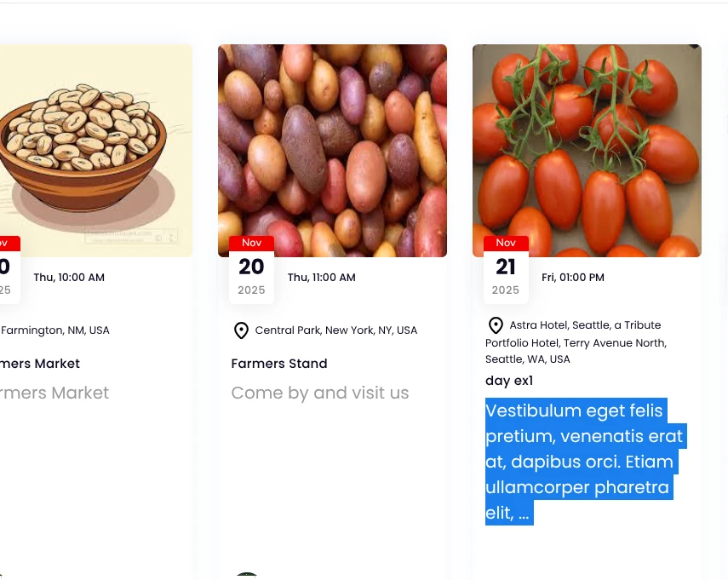The width and height of the screenshot is (728, 580).
Task: Click the location pin beside Astra Hotel
Action: (496, 325)
